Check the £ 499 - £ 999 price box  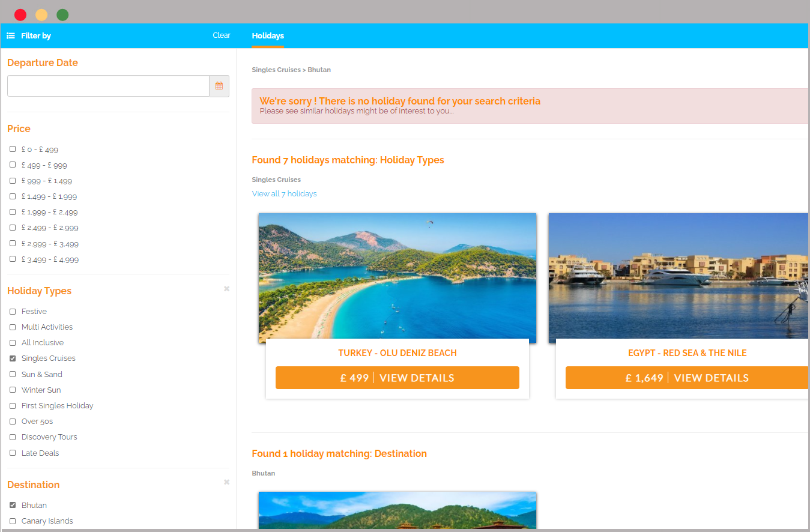click(x=13, y=165)
